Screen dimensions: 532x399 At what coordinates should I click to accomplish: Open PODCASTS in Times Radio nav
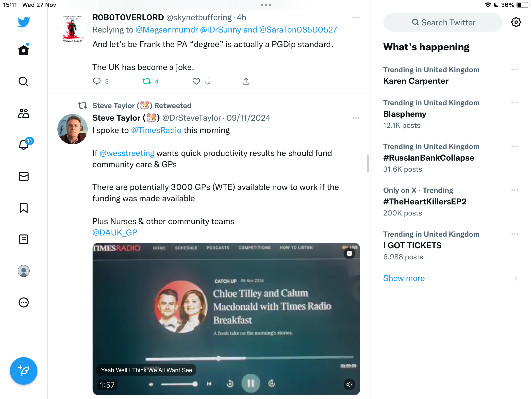[218, 248]
